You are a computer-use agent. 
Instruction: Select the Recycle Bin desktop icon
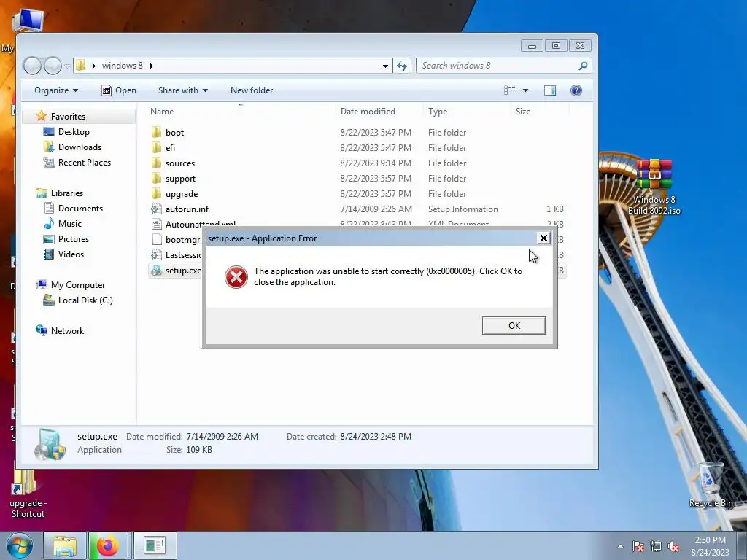click(x=711, y=485)
